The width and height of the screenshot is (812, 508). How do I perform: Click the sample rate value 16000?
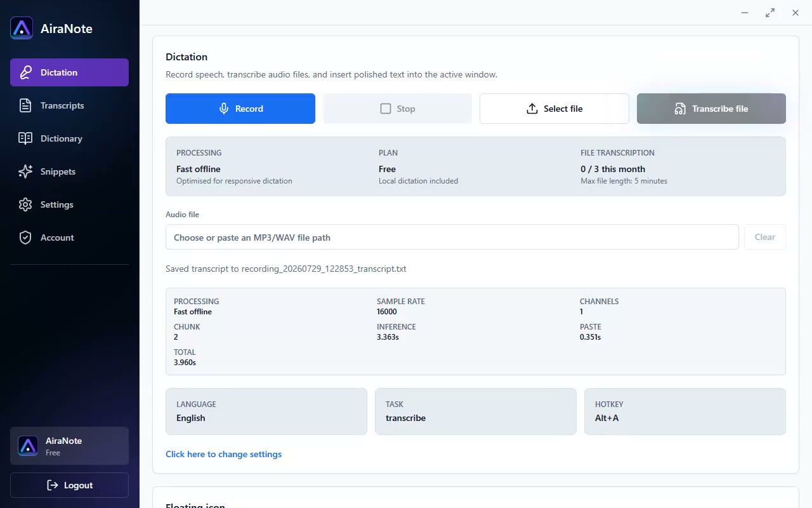pyautogui.click(x=387, y=312)
